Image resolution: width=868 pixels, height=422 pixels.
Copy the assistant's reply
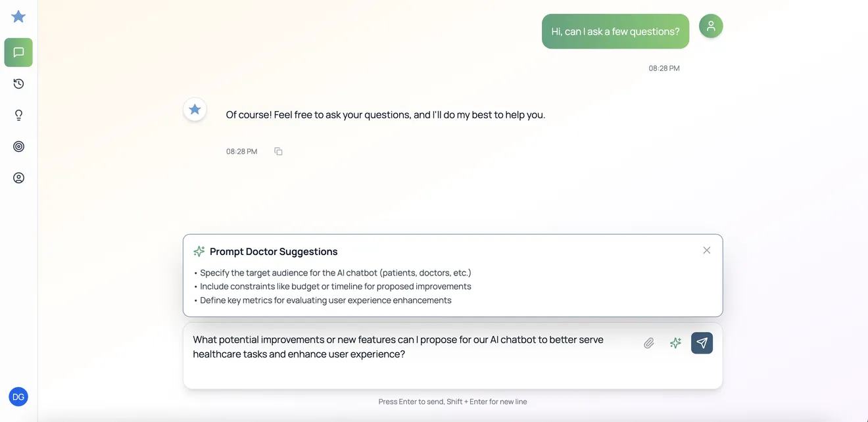[277, 151]
